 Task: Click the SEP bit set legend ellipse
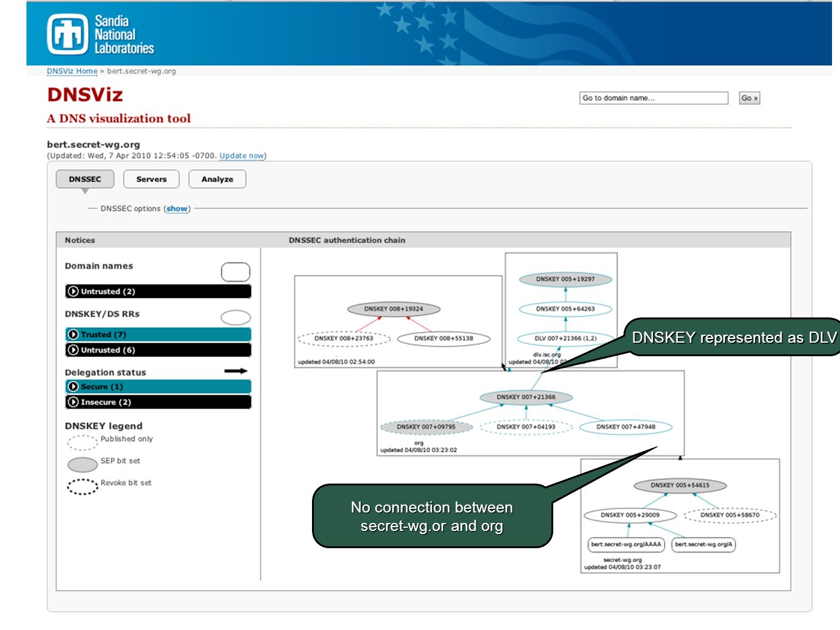pos(82,465)
